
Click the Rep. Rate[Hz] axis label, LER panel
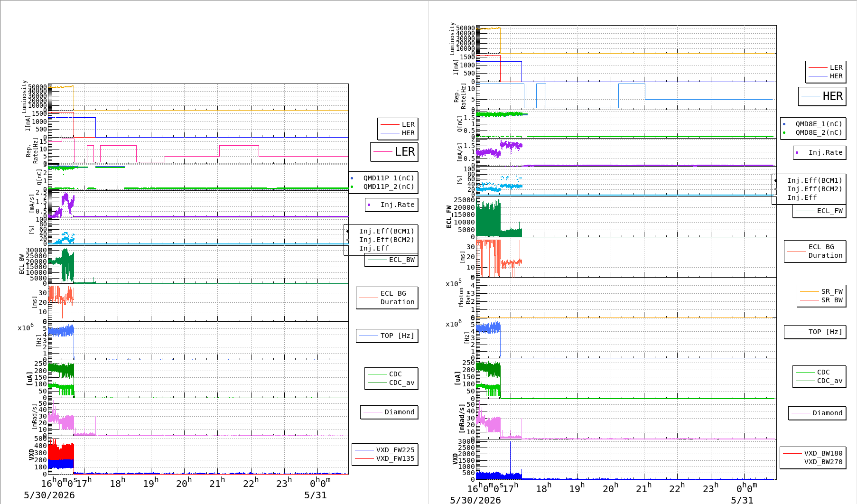32,150
